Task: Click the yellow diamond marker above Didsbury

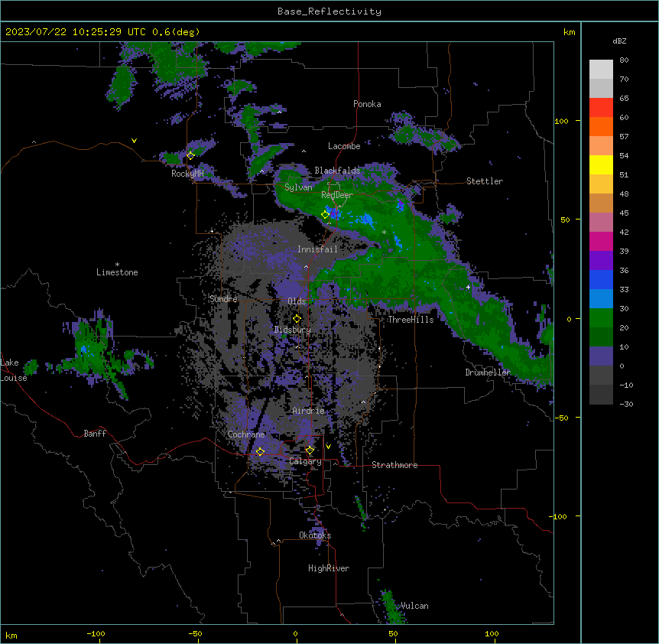Action: 297,319
